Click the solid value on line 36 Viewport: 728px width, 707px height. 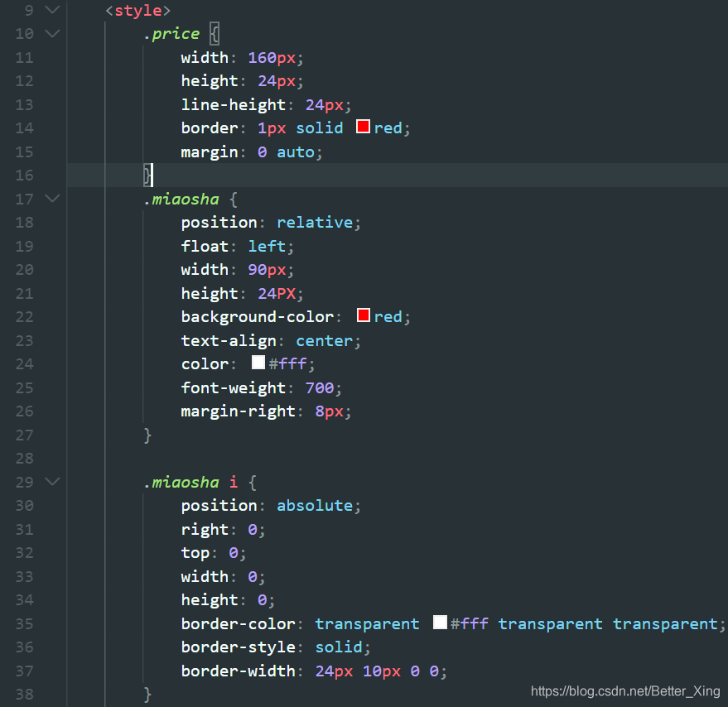(339, 647)
